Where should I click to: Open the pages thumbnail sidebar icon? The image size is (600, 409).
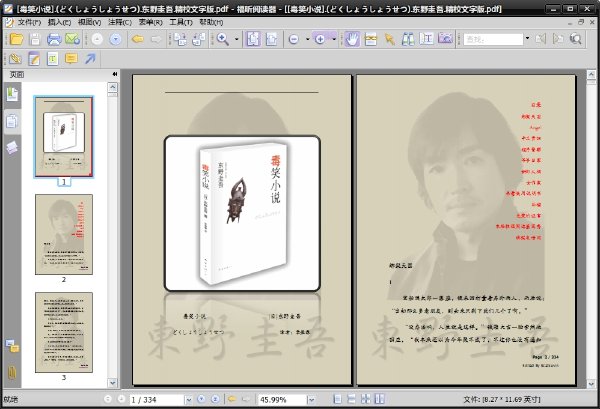coord(12,121)
